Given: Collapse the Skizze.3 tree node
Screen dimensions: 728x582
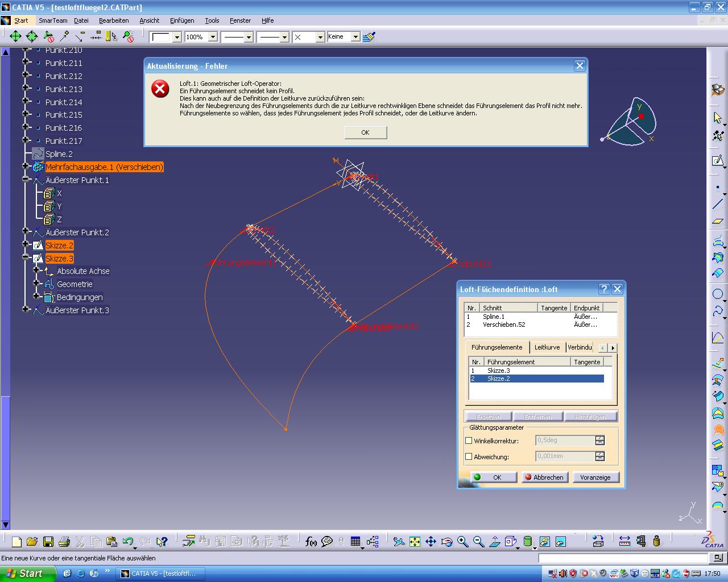Looking at the screenshot, I should [25, 257].
